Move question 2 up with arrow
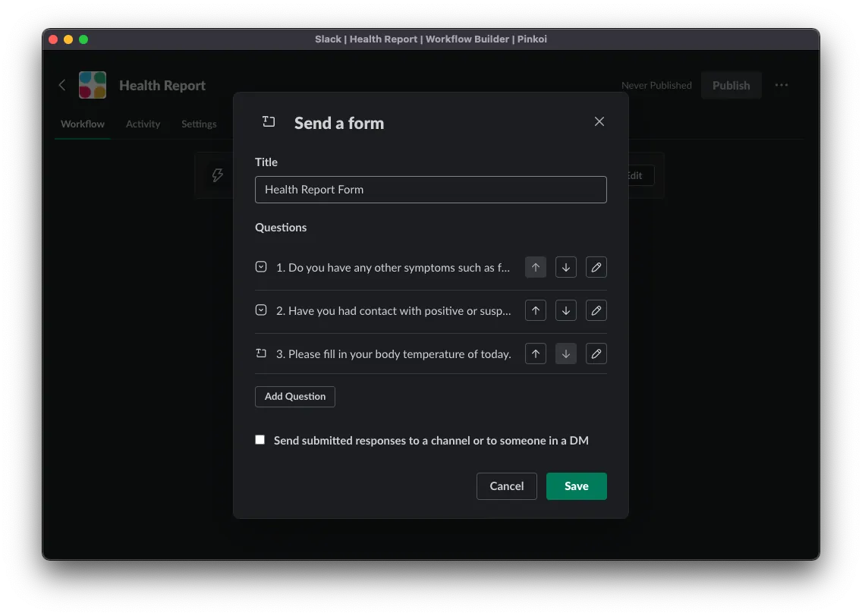 pyautogui.click(x=536, y=310)
